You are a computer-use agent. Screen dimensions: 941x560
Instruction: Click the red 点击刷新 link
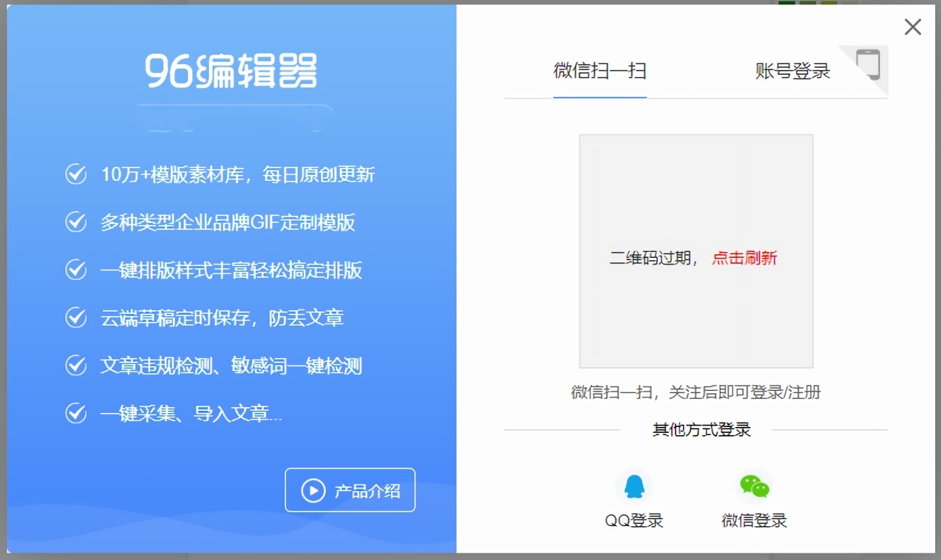pyautogui.click(x=744, y=258)
